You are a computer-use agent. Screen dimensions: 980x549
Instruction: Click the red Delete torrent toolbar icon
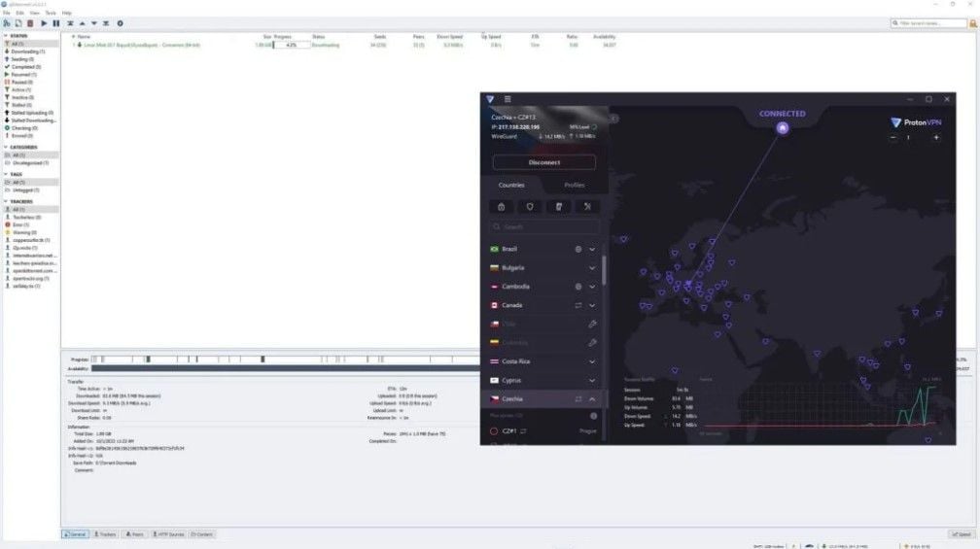30,23
